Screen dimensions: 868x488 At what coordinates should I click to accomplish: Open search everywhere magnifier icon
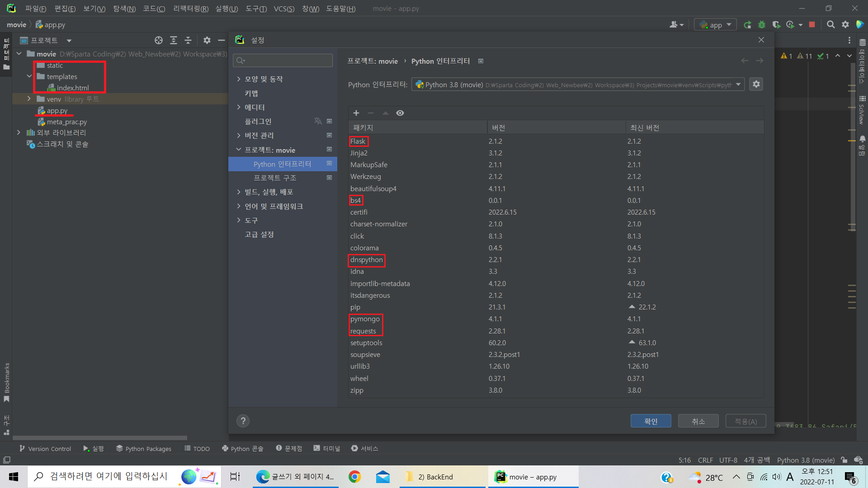coord(830,25)
